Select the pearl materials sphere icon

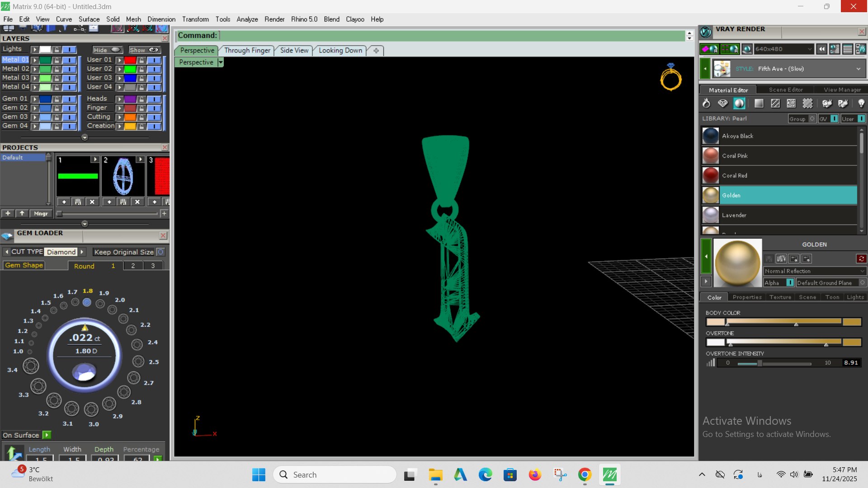(739, 103)
